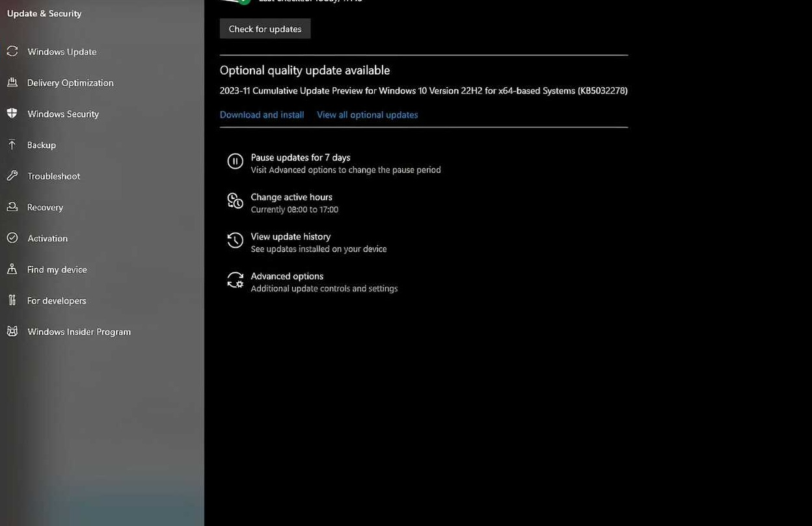The width and height of the screenshot is (812, 526).
Task: Click the Backup arrow icon
Action: click(12, 145)
